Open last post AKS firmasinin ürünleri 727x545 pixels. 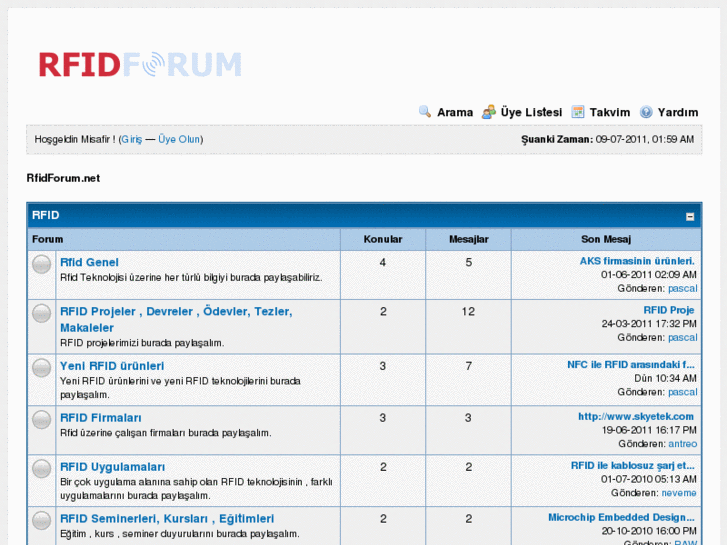637,261
